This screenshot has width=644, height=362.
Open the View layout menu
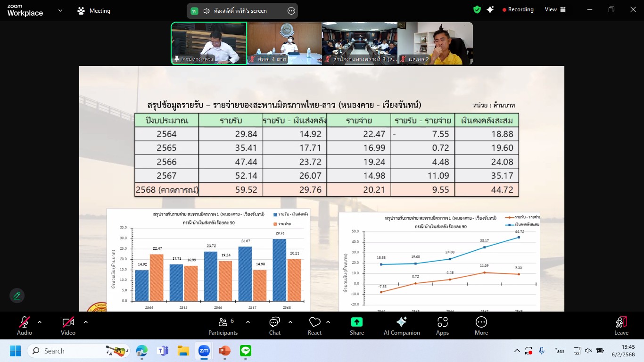click(x=555, y=9)
